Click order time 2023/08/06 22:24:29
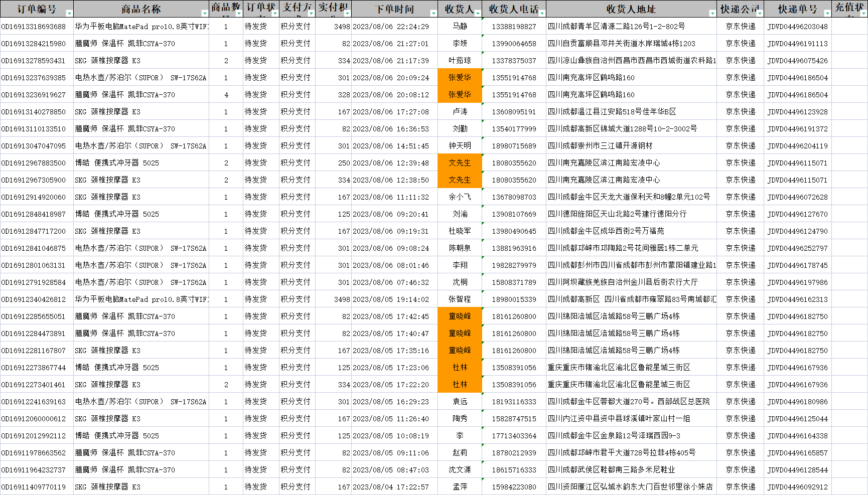 click(x=391, y=27)
